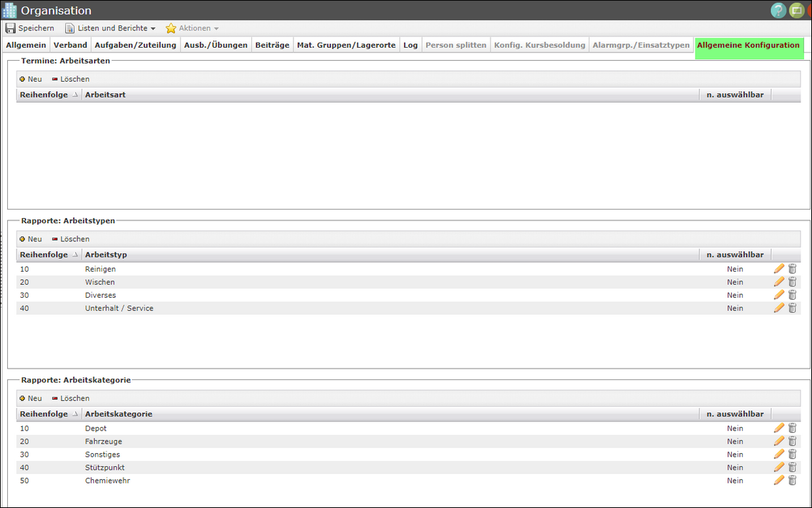This screenshot has width=812, height=508.
Task: Click the pencil edit icon for Reinigen
Action: click(x=779, y=269)
